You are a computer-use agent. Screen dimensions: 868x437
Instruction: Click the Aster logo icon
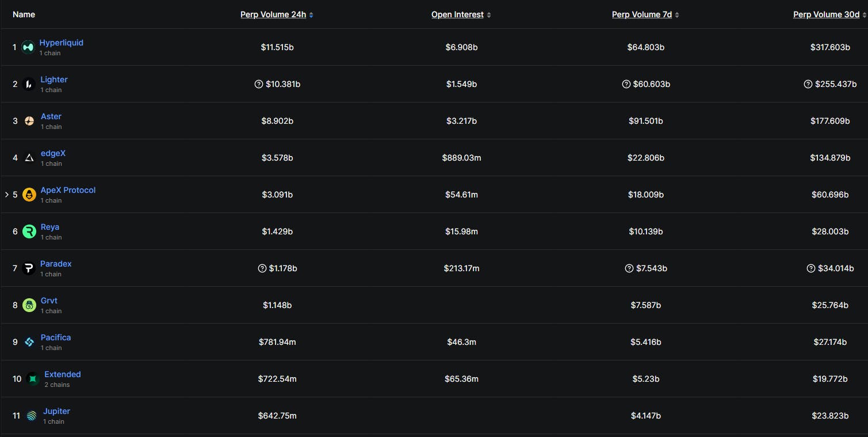(x=28, y=120)
